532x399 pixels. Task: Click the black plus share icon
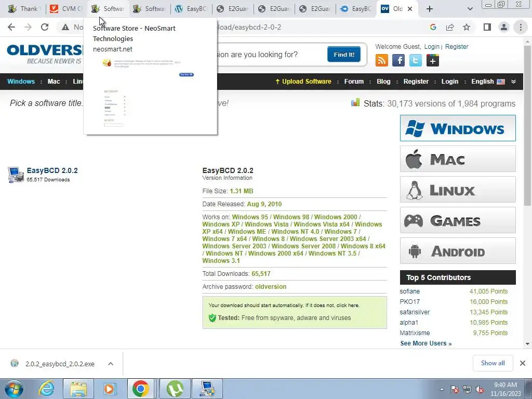pyautogui.click(x=433, y=60)
